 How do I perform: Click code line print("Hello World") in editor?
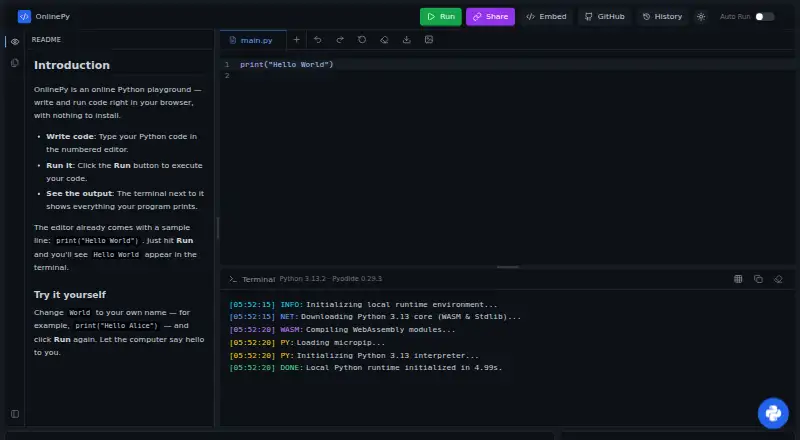click(x=287, y=64)
